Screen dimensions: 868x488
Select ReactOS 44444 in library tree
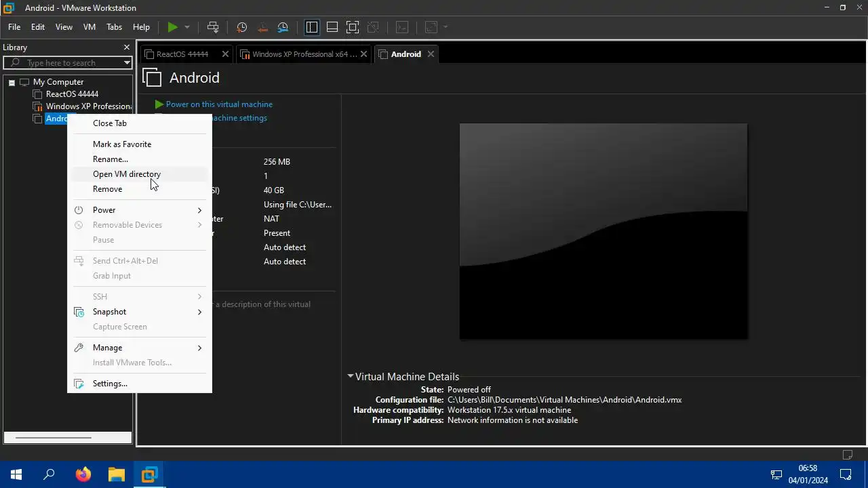tap(72, 94)
